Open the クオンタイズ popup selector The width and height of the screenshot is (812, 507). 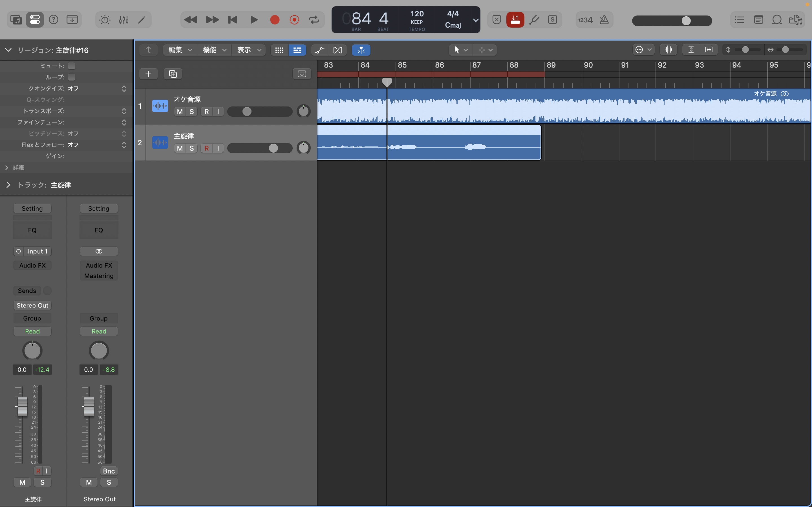124,88
